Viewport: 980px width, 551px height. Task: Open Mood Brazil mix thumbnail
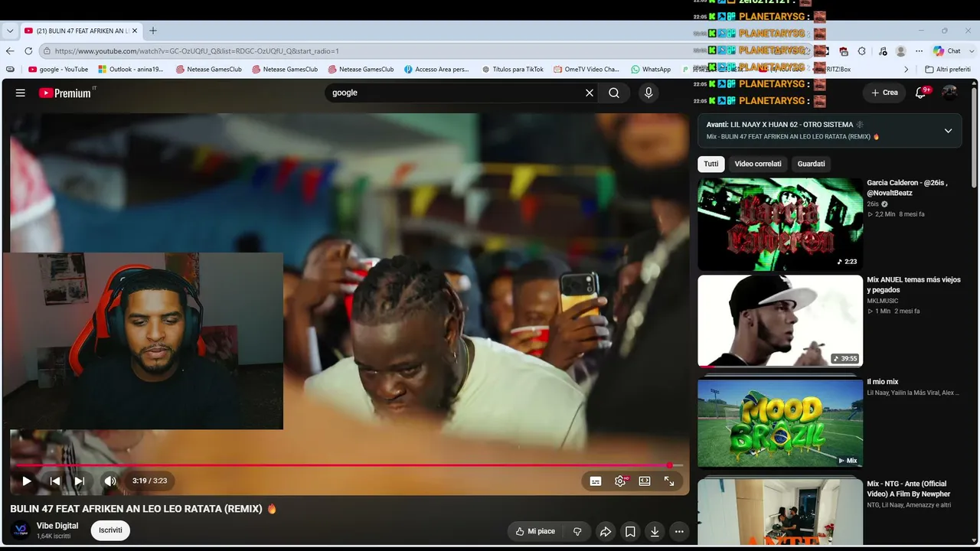click(780, 422)
